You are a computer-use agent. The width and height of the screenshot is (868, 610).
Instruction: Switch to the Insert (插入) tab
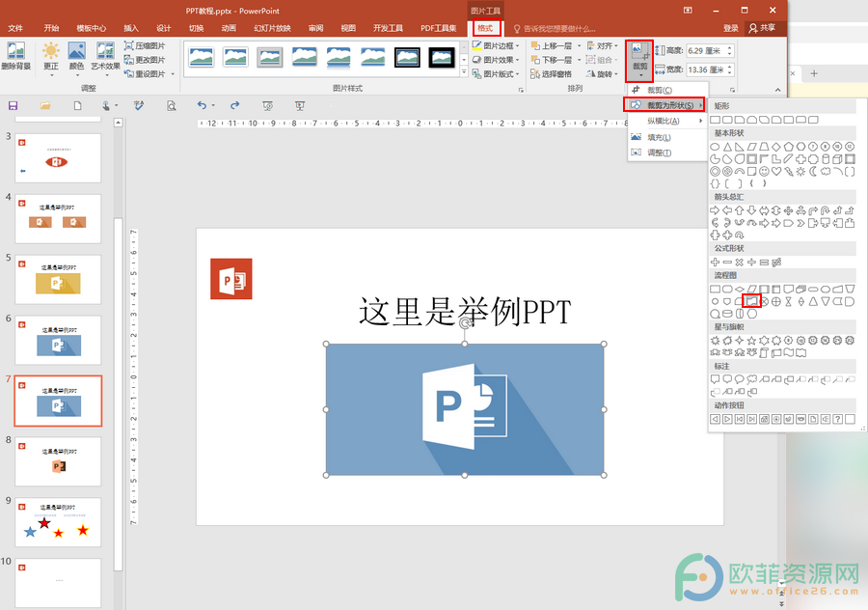[130, 28]
